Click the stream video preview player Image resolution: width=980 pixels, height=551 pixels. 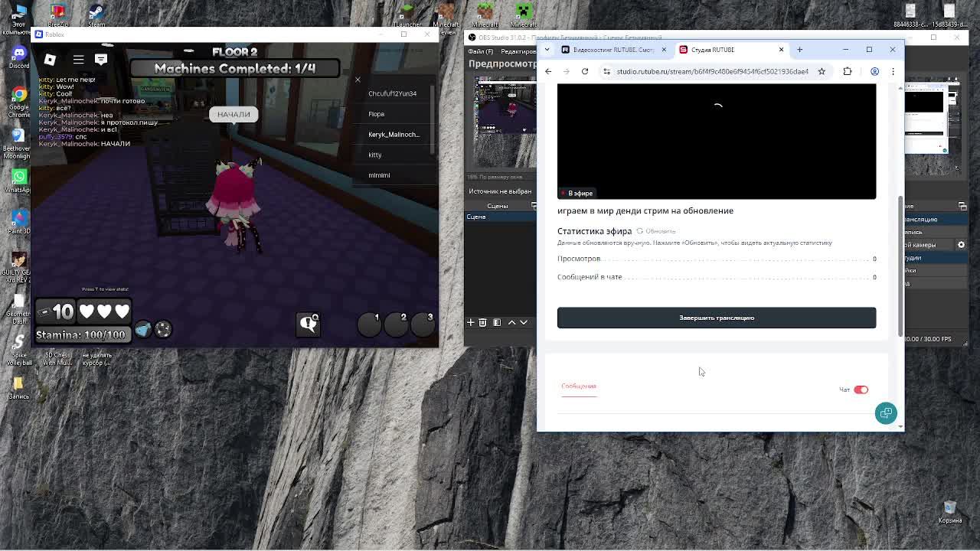[x=717, y=142]
